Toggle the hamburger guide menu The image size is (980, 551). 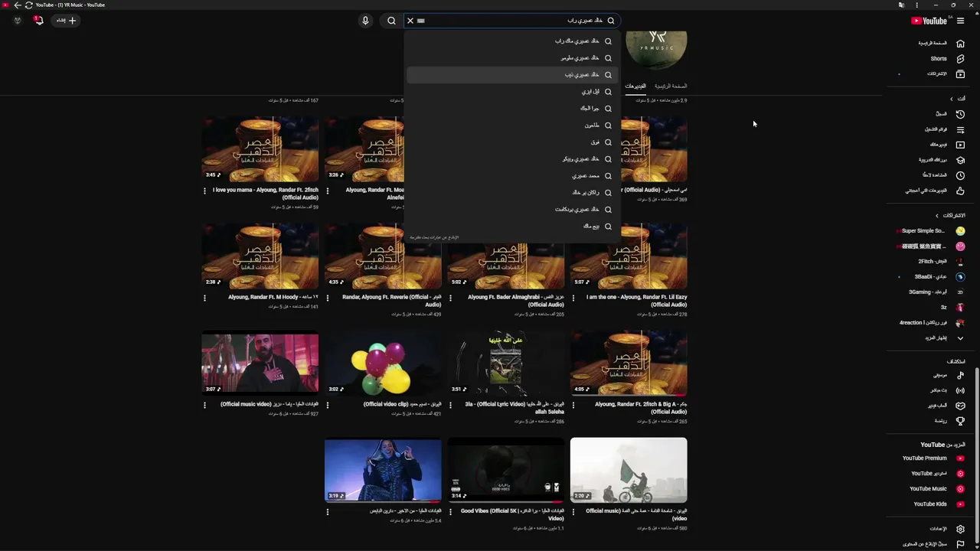(960, 21)
